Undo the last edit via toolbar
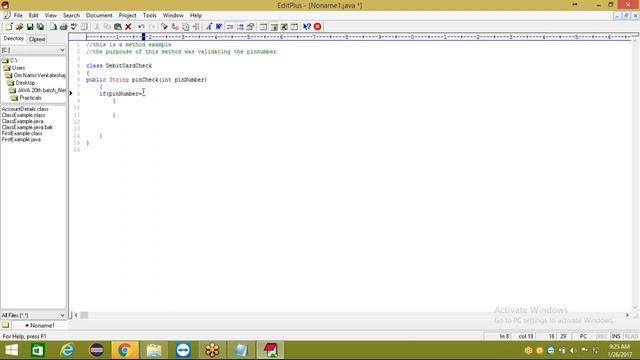The height and width of the screenshot is (360, 640). click(141, 27)
